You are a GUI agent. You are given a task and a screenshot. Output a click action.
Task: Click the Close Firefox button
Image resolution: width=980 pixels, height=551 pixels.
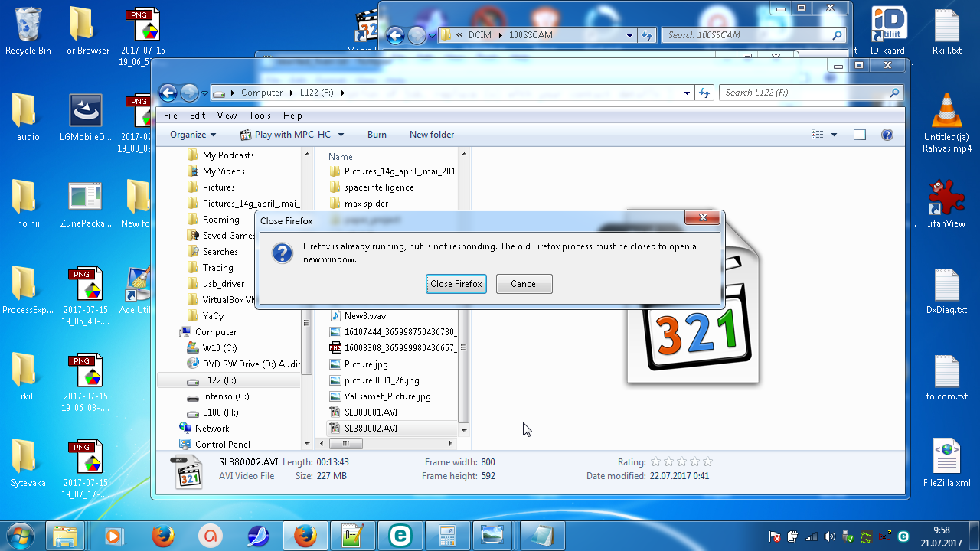pyautogui.click(x=456, y=284)
